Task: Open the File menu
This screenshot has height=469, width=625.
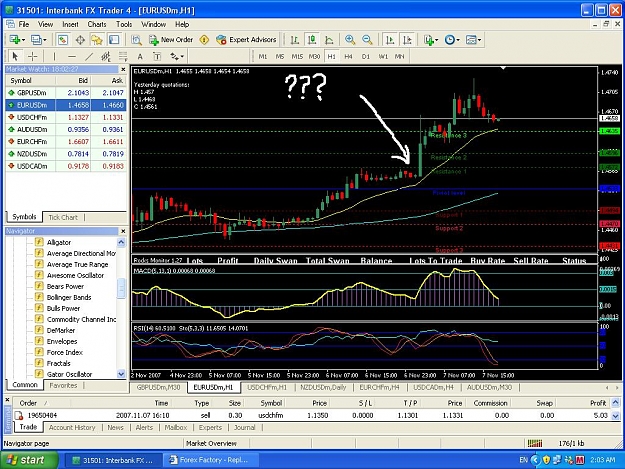Action: (24, 24)
